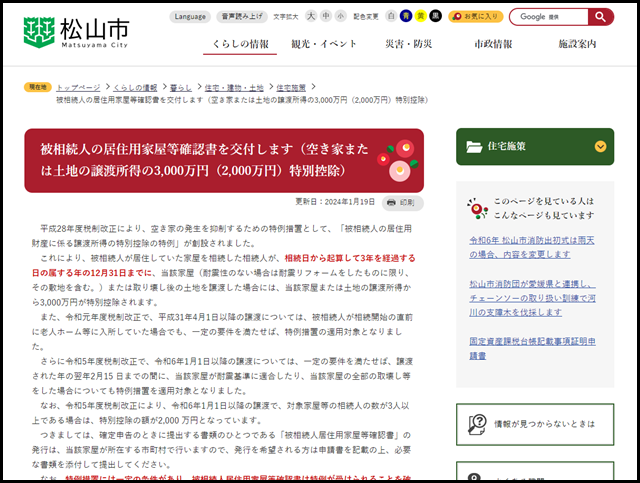
Task: Switch to blue background color scheme
Action: (405, 17)
